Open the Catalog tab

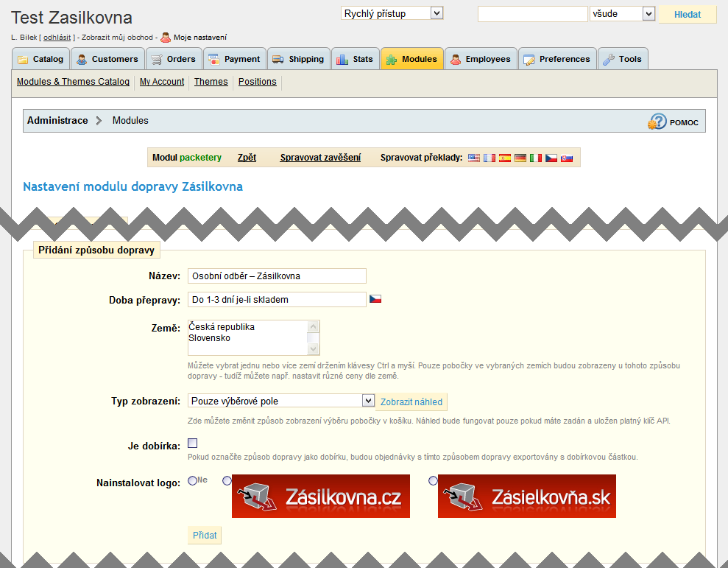(x=41, y=59)
